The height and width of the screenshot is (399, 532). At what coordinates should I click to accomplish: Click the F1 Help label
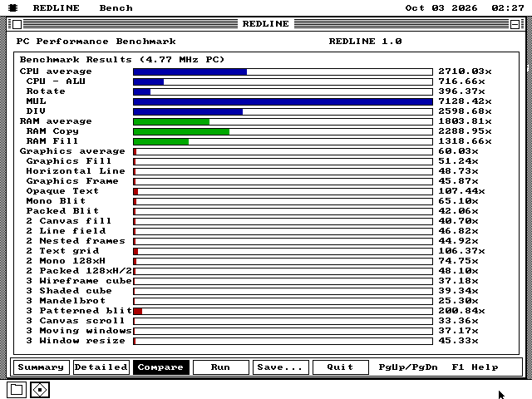(475, 367)
